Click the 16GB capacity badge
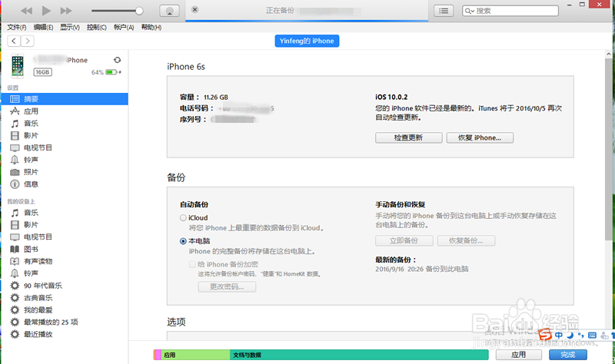This screenshot has height=364, width=615. tap(42, 72)
